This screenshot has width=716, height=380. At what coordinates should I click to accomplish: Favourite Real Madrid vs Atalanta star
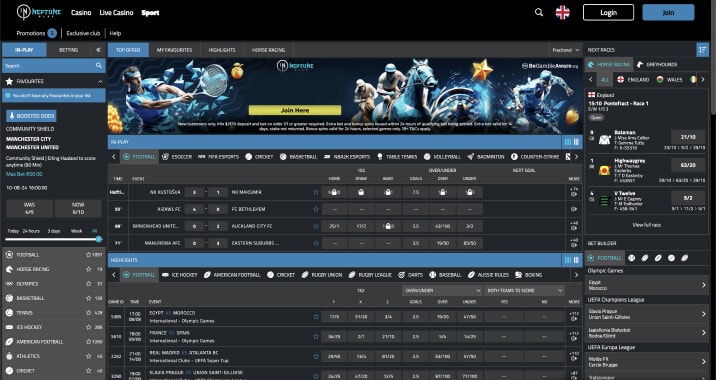click(x=316, y=356)
